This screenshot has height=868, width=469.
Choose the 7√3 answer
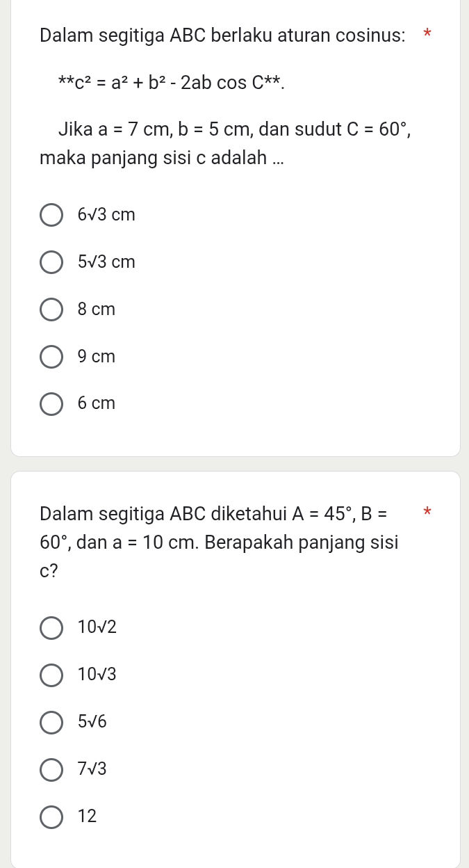coord(51,770)
